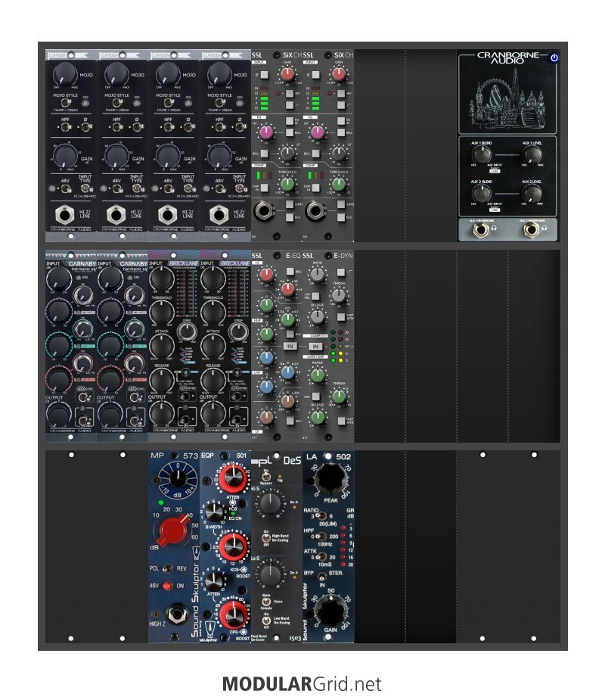The height and width of the screenshot is (700, 605).
Task: Click THRESHOLD knob on left Brick Lane module
Action: 161,312
